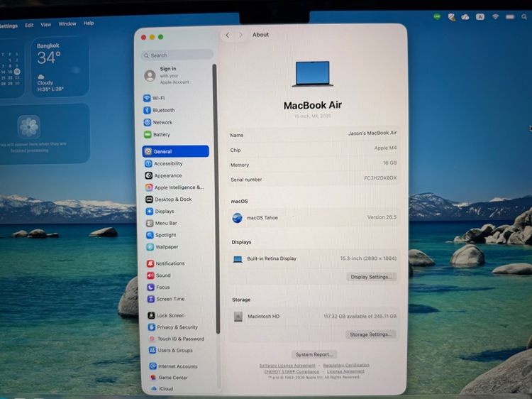Click the MacBook Air laptop image
Image resolution: width=532 pixels, height=399 pixels.
tap(313, 74)
